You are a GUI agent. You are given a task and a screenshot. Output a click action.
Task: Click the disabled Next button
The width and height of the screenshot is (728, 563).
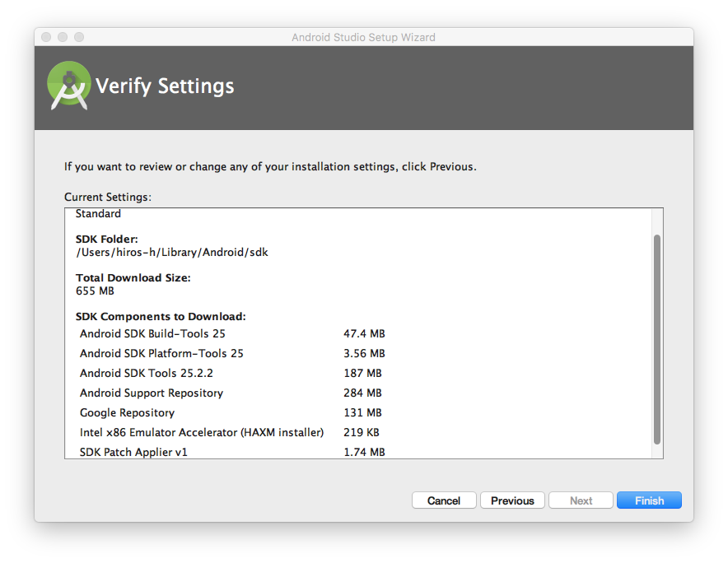tap(581, 500)
